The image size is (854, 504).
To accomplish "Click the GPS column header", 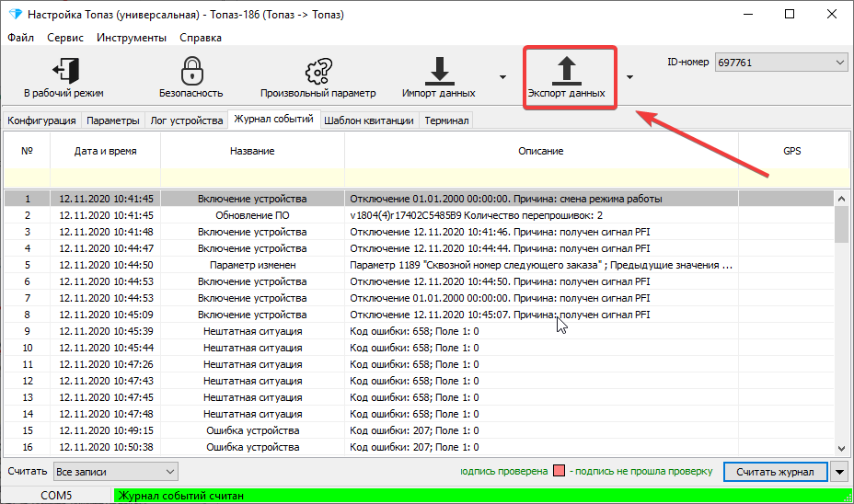I will (792, 151).
